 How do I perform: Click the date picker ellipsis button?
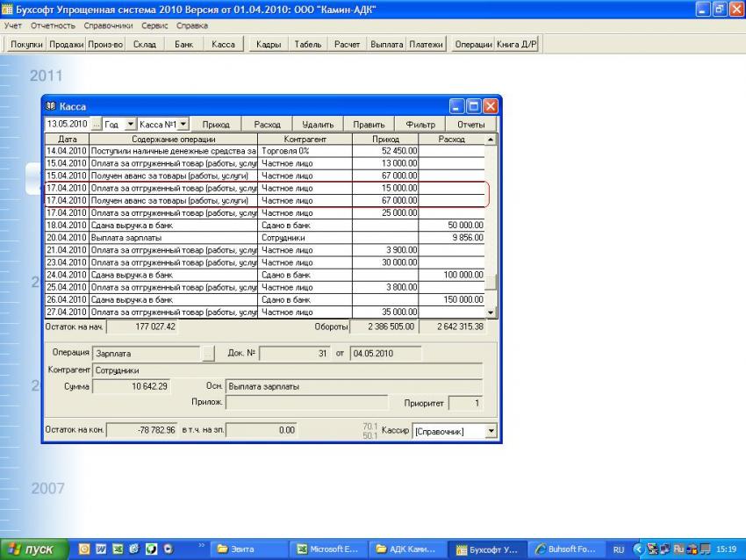click(x=96, y=125)
